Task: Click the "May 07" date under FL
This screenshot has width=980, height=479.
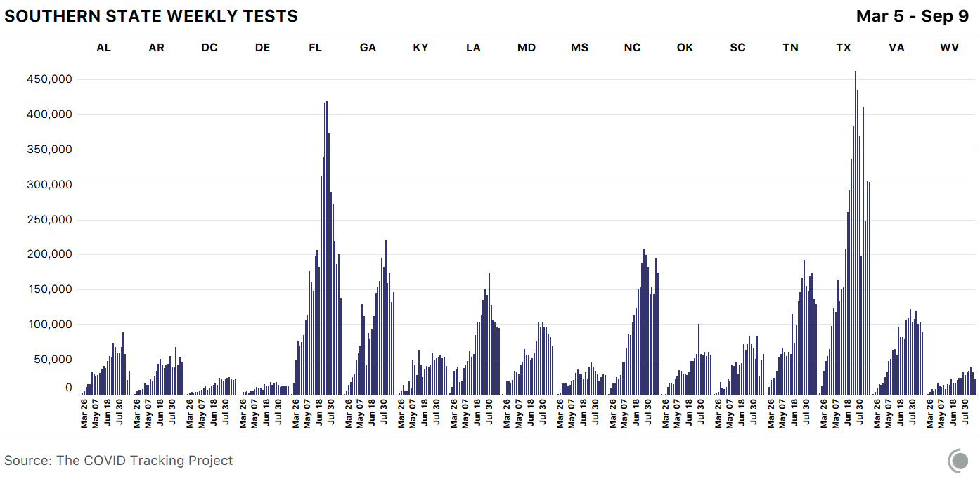Action: click(307, 414)
